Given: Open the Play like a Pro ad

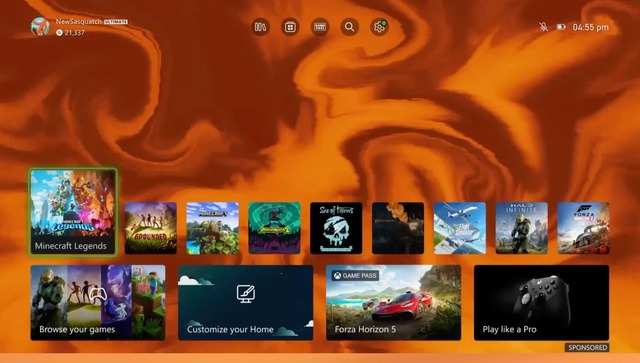Looking at the screenshot, I should pos(541,303).
